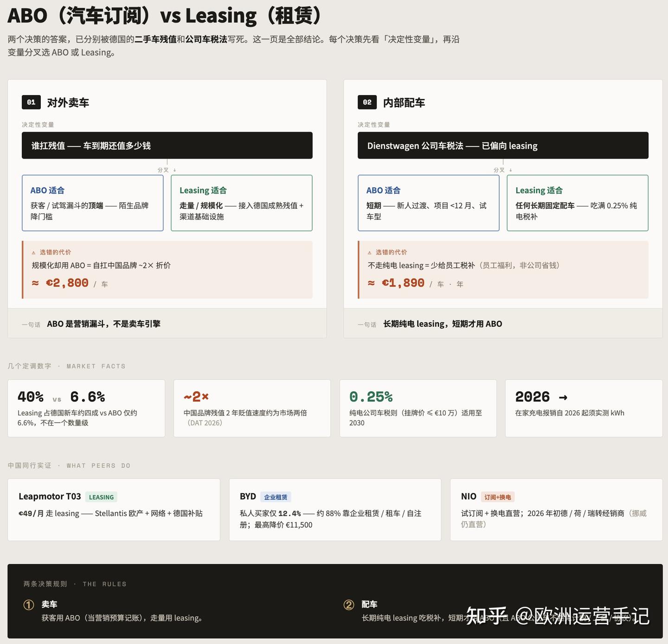Click the 一句话 label in the 对外卖车 card
Viewport: 668px width, 644px height.
[31, 325]
